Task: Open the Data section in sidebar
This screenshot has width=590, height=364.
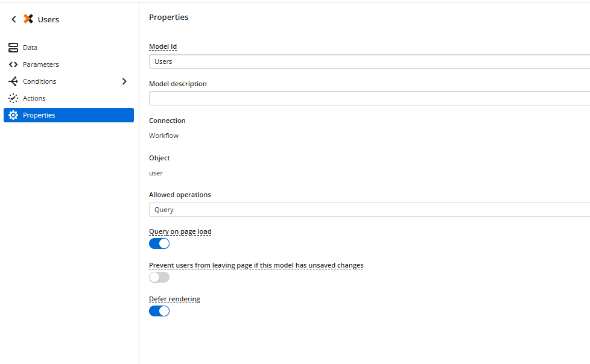Action: tap(30, 48)
